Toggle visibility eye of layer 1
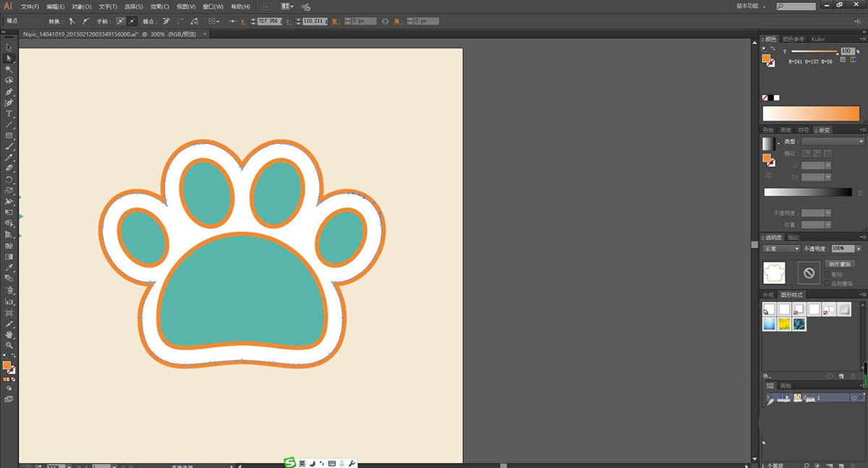The image size is (868, 468). coord(769,398)
